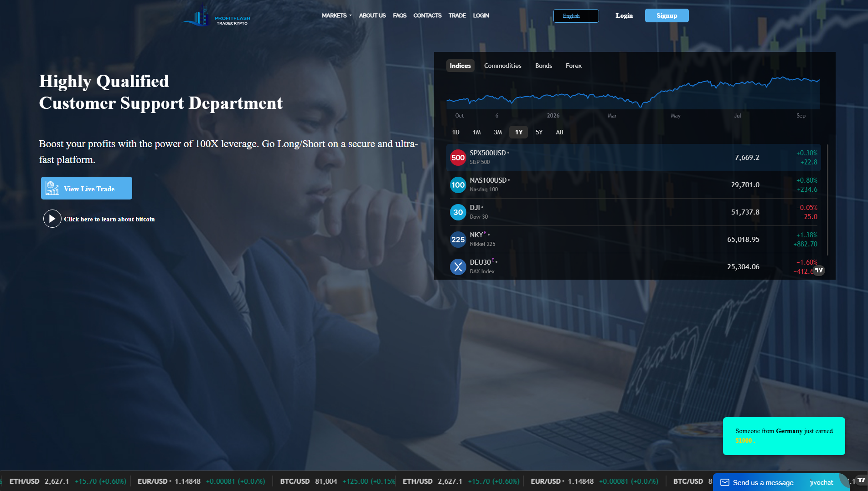
Task: Click the ProfitFlash TradeCrypto logo
Action: (216, 15)
